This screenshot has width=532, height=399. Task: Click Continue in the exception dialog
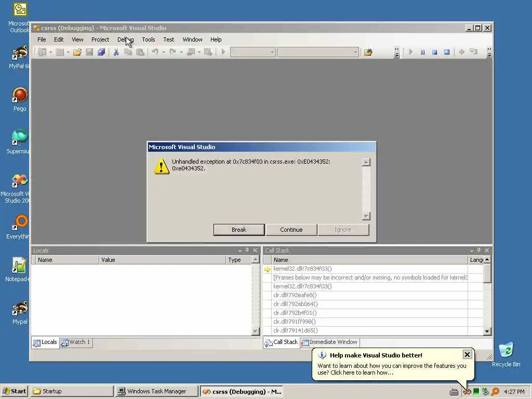click(x=291, y=230)
